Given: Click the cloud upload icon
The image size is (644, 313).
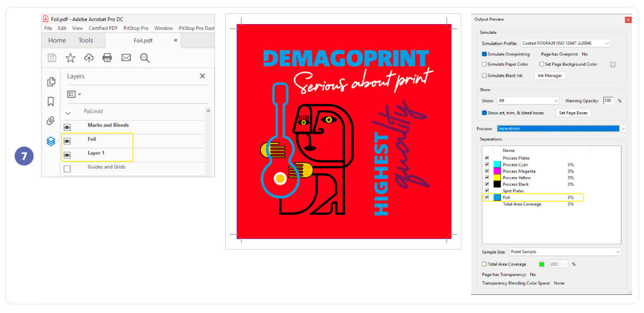Looking at the screenshot, I should click(x=89, y=57).
